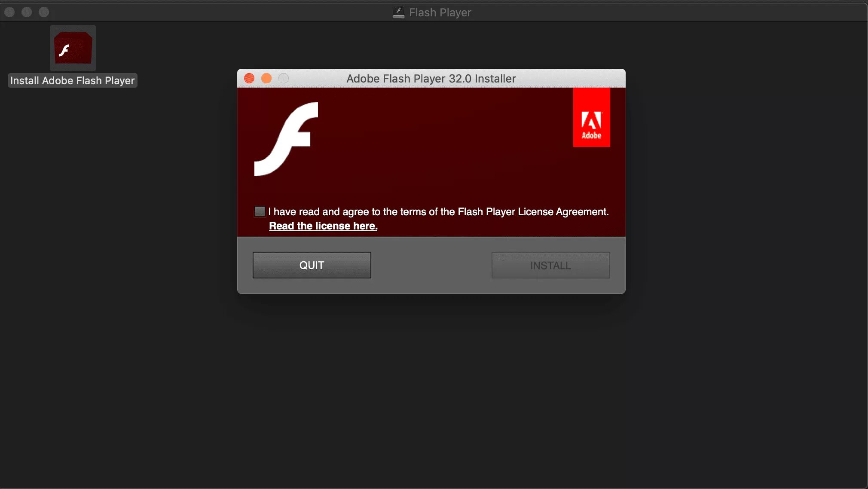Click empty area of the Finder window
The image size is (868, 489).
click(430, 387)
